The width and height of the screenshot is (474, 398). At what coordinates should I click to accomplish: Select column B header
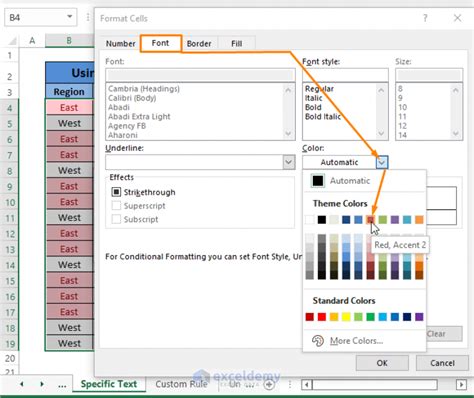(x=69, y=41)
